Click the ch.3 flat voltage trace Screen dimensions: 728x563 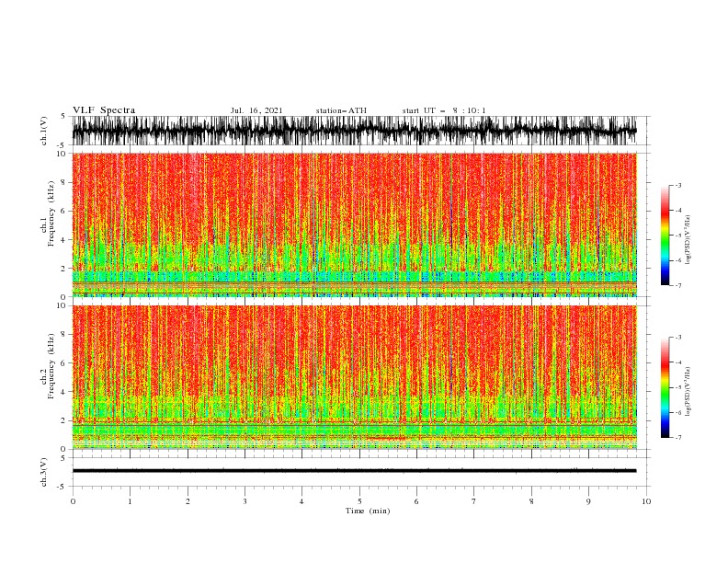(x=354, y=471)
